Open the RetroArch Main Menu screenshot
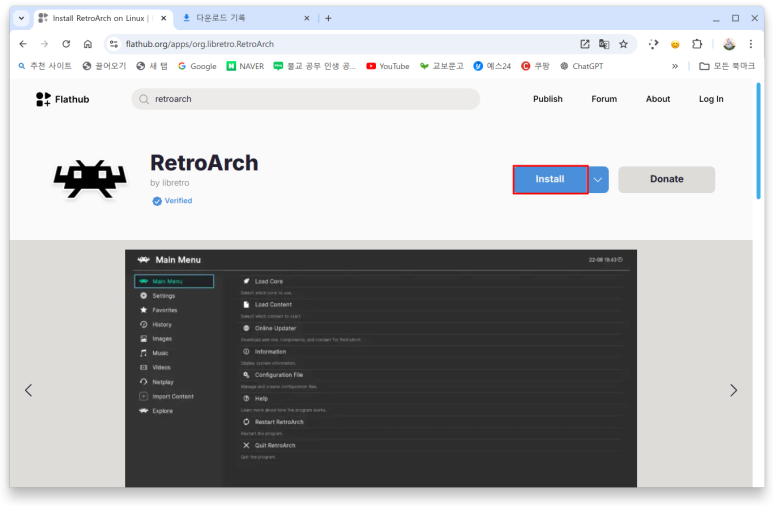 click(x=381, y=368)
